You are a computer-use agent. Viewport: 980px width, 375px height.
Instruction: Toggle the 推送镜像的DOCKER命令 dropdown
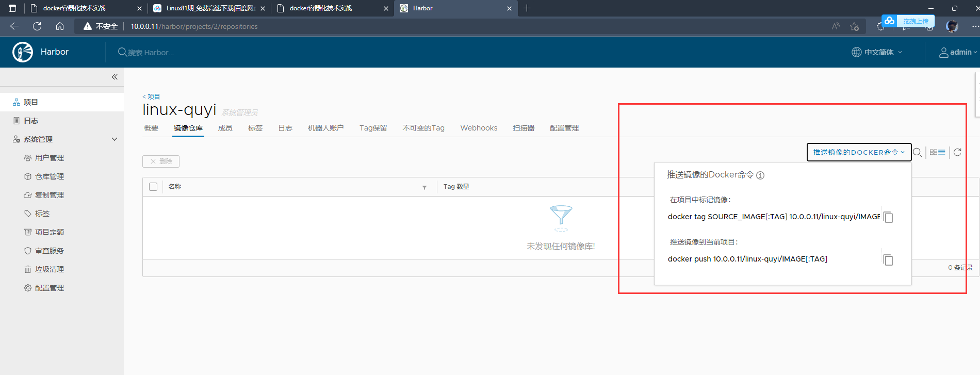[x=859, y=152]
